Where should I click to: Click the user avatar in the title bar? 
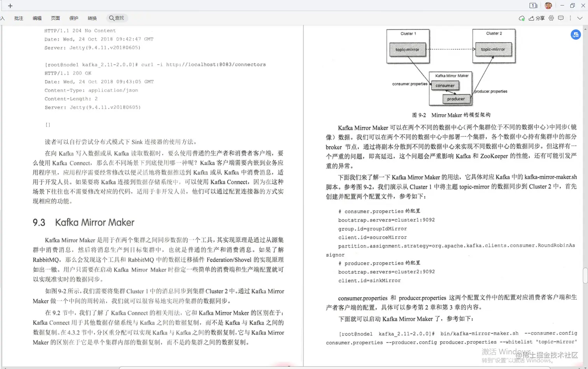[x=548, y=5]
